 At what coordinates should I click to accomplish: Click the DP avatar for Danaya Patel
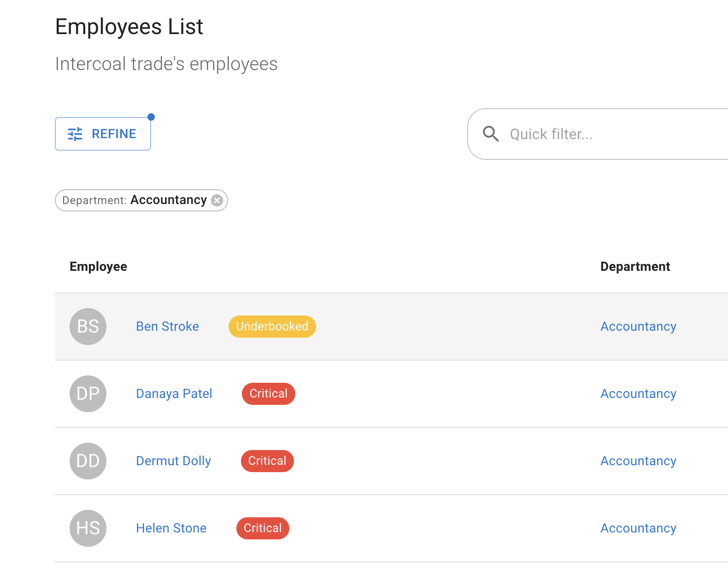tap(88, 394)
